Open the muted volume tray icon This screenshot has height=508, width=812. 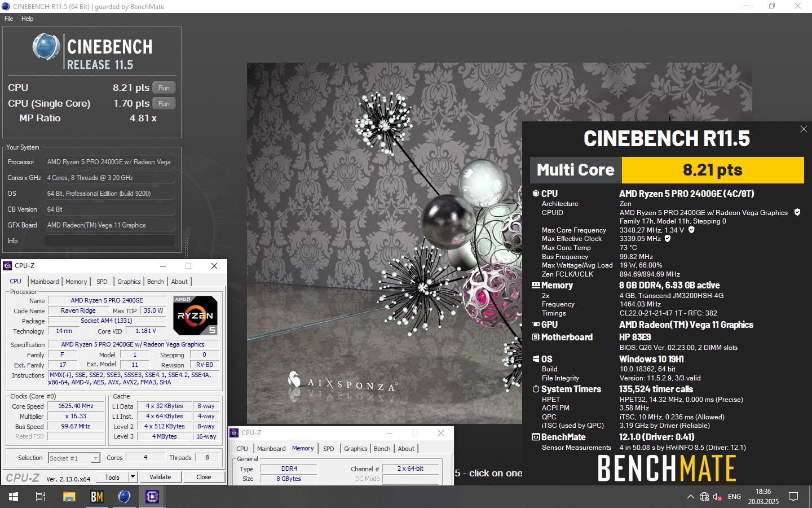click(x=718, y=497)
